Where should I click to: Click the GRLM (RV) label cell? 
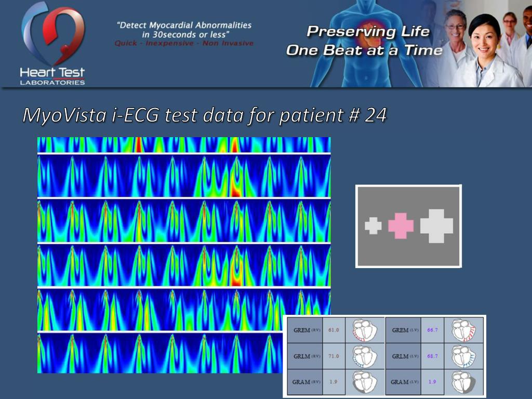click(x=305, y=356)
